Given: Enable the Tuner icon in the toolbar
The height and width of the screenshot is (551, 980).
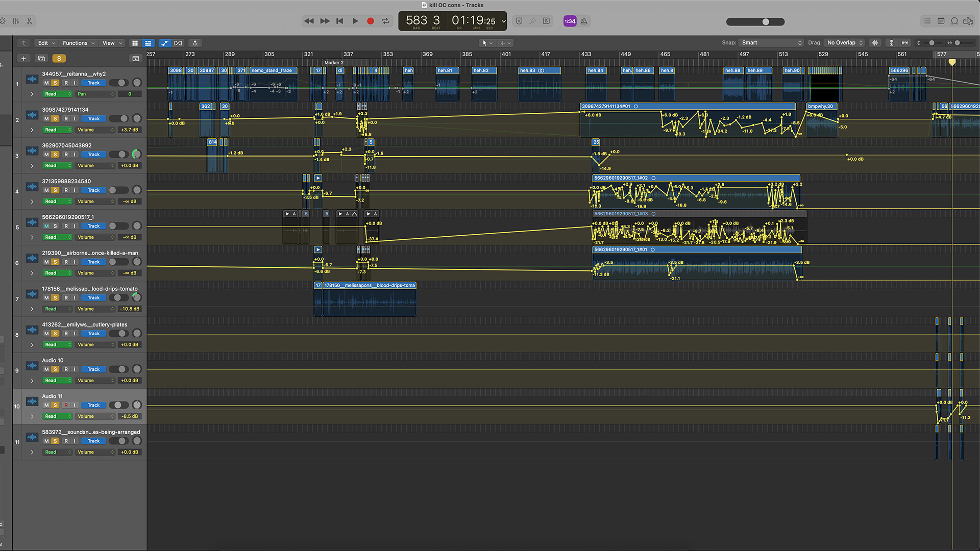Looking at the screenshot, I should [x=532, y=21].
